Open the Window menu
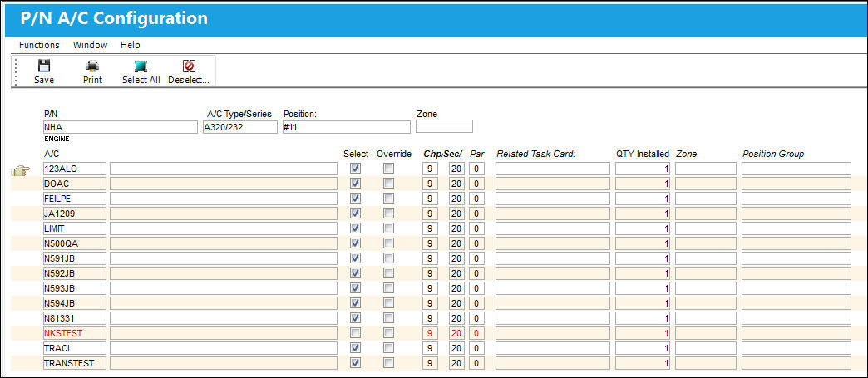Screen dimensions: 868x378 click(91, 45)
